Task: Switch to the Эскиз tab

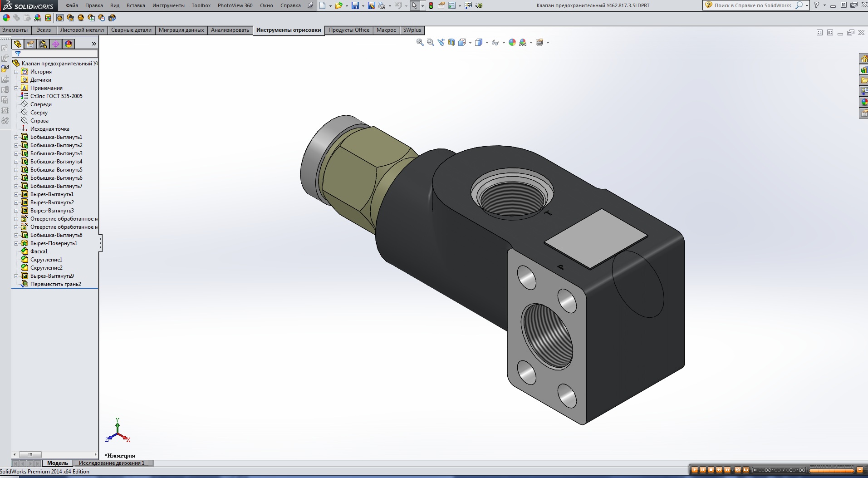Action: 44,30
